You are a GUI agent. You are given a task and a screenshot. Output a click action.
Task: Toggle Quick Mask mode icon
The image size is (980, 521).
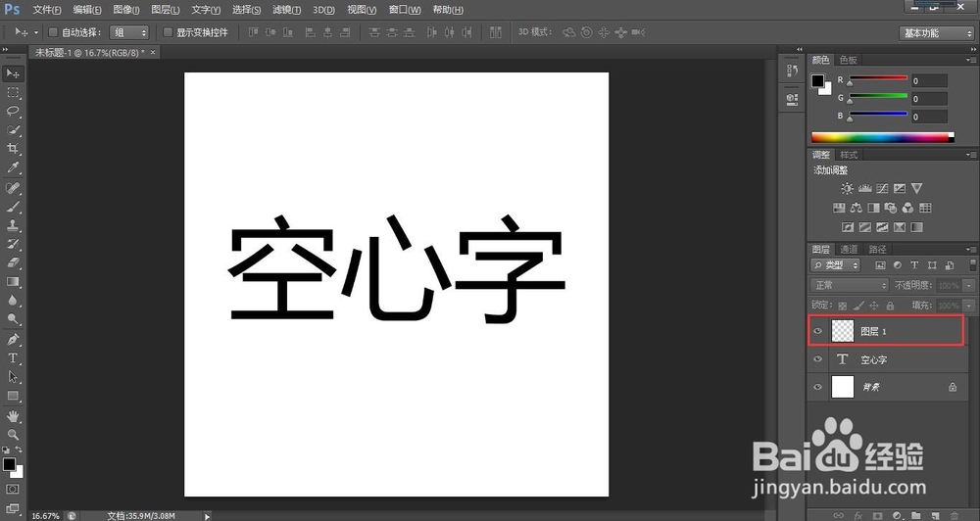point(13,489)
